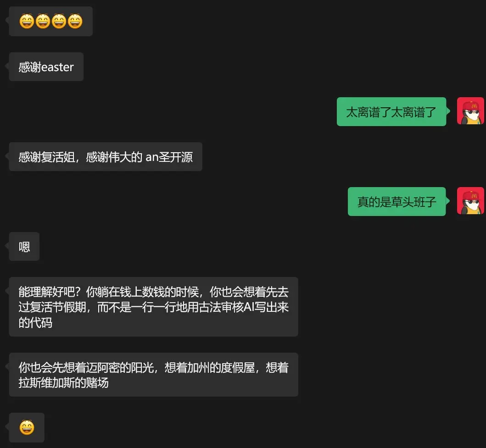
Task: Click the second grinning emoji in top message
Action: (x=43, y=22)
